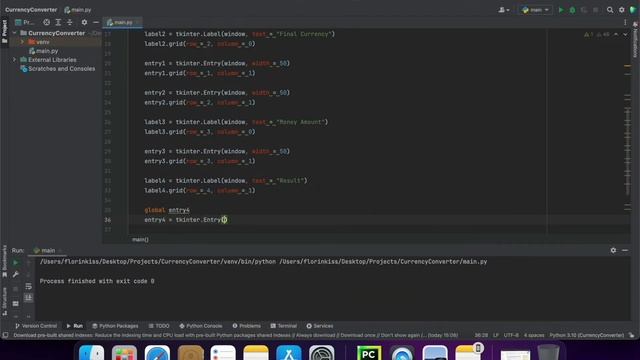The height and width of the screenshot is (360, 640).
Task: Open App Store from the Dock
Action: click(289, 353)
